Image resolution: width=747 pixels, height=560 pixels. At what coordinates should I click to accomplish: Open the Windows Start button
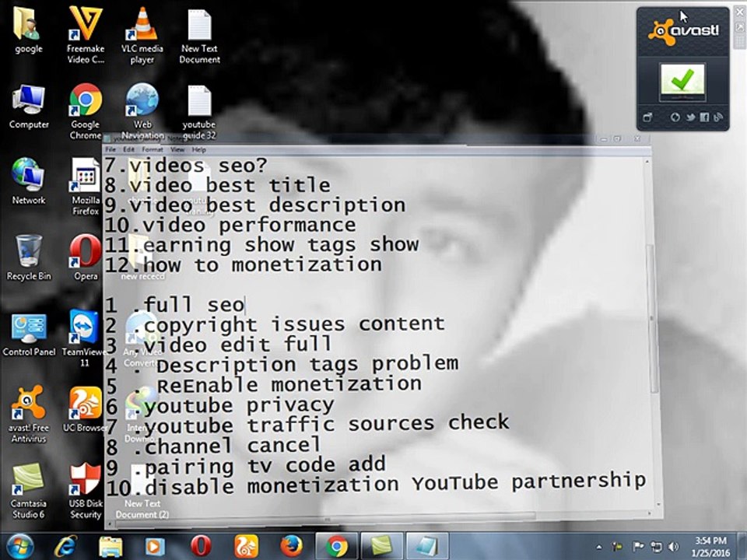click(x=19, y=546)
